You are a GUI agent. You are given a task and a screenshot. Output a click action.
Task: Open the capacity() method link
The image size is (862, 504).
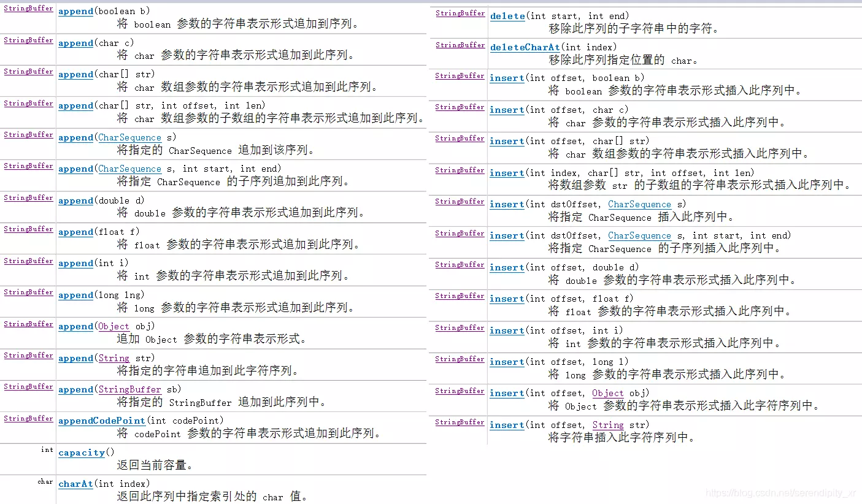(x=82, y=452)
